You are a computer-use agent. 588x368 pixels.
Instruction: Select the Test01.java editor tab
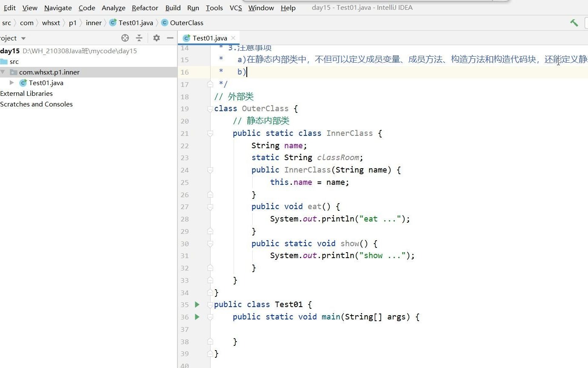click(x=209, y=38)
